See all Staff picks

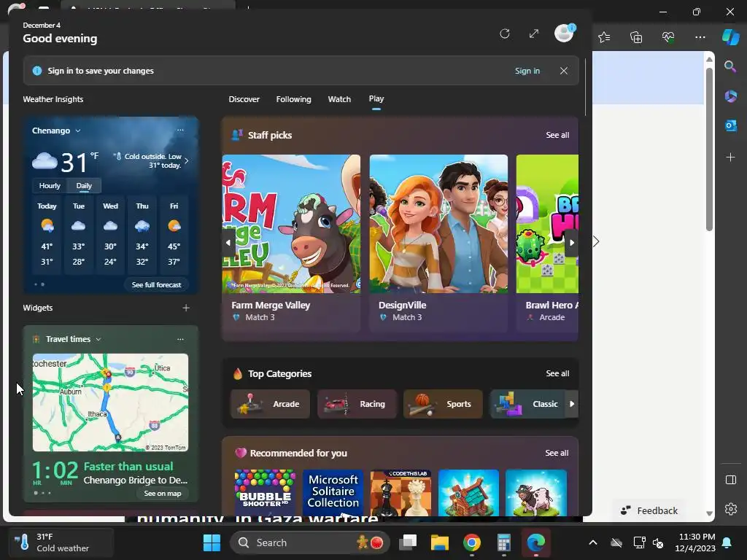(x=557, y=135)
